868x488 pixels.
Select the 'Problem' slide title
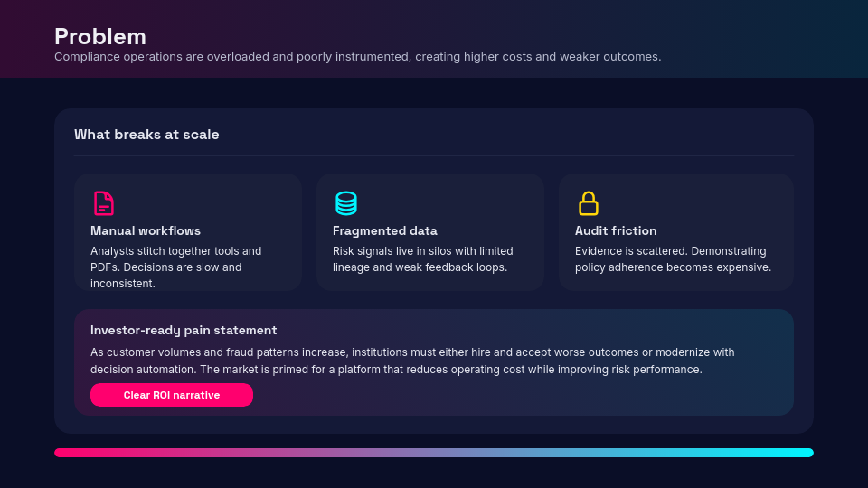tap(100, 36)
